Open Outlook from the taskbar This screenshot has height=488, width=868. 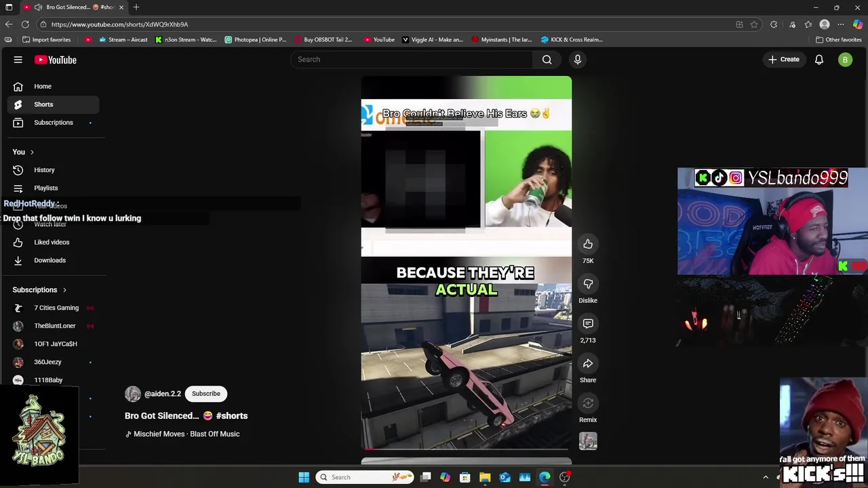click(505, 477)
